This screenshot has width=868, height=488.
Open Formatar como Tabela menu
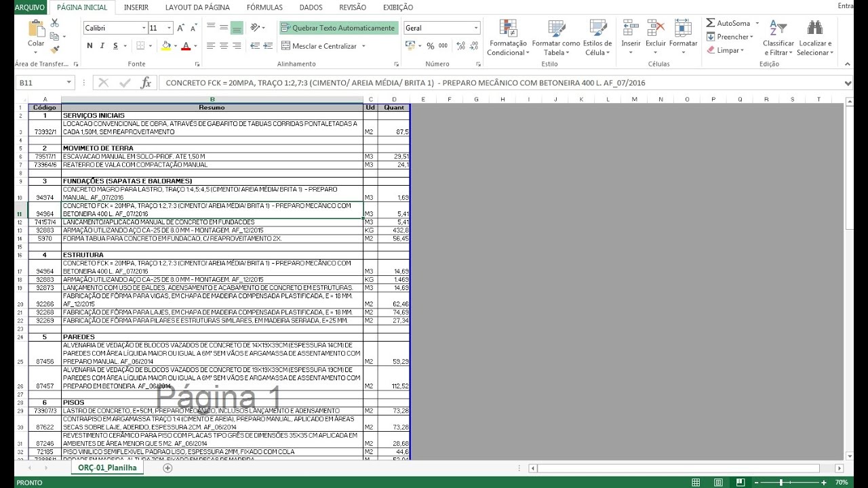click(556, 37)
